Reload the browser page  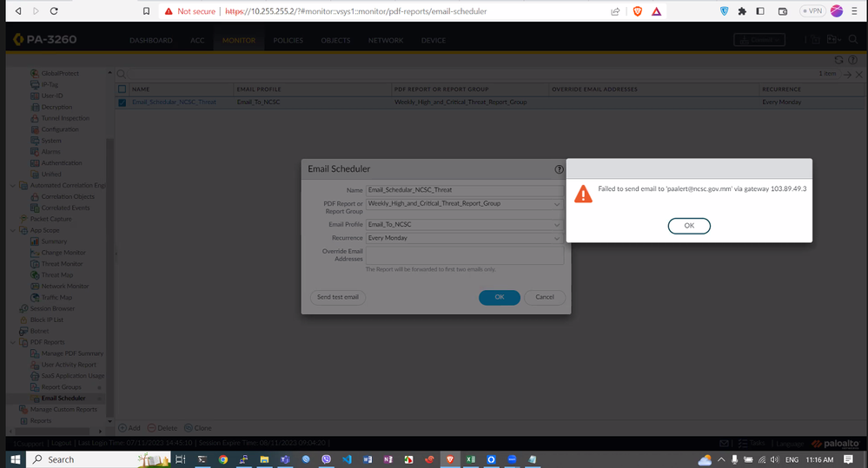(x=54, y=11)
